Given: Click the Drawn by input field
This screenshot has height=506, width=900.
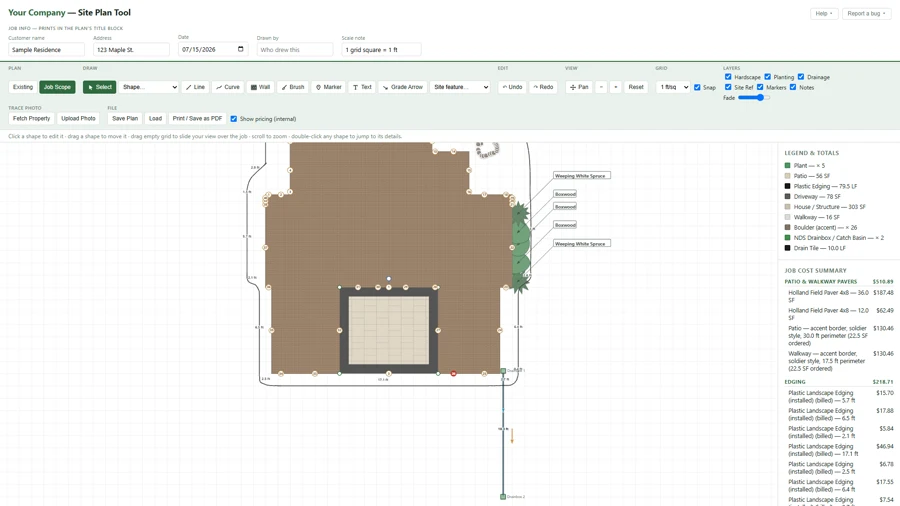Looking at the screenshot, I should click(x=295, y=49).
